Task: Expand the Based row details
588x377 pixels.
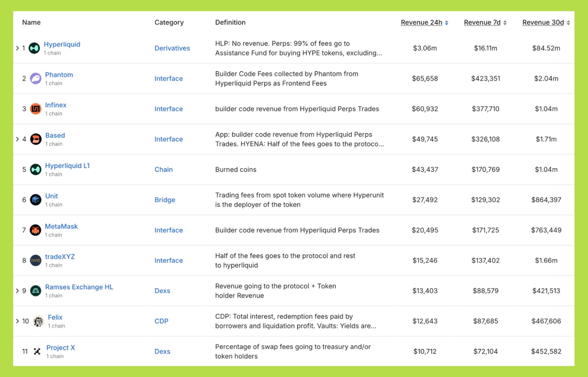Action: [17, 139]
